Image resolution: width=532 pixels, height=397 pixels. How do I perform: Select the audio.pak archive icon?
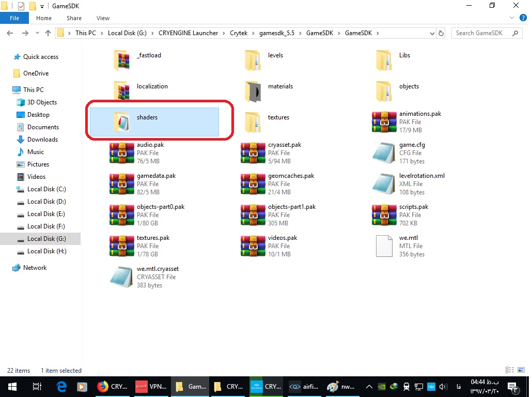(122, 153)
